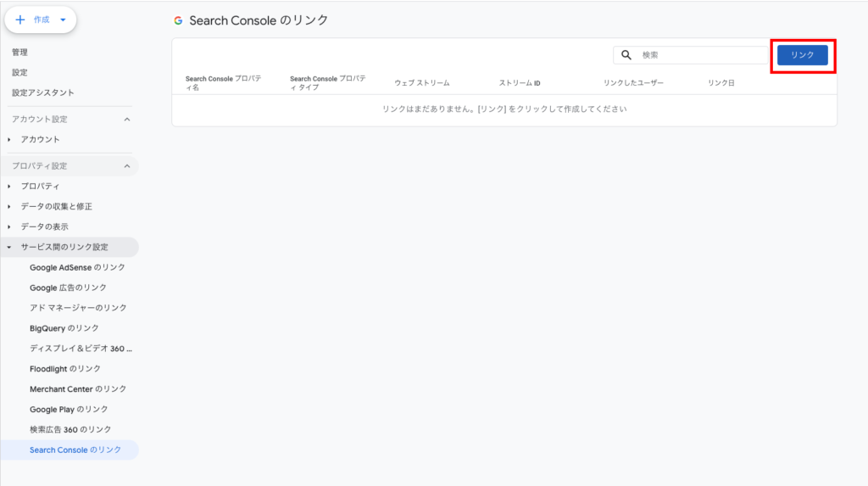Open the 作成 create button
This screenshot has height=486, width=868.
41,20
